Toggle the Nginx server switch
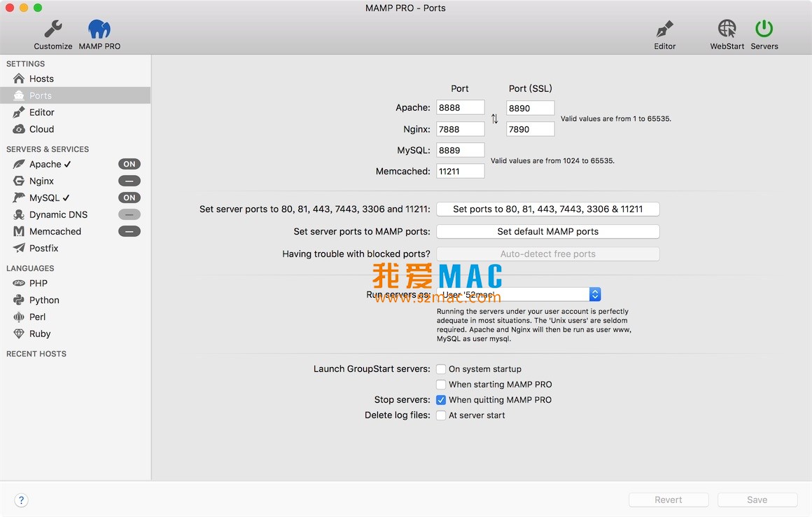 [129, 181]
